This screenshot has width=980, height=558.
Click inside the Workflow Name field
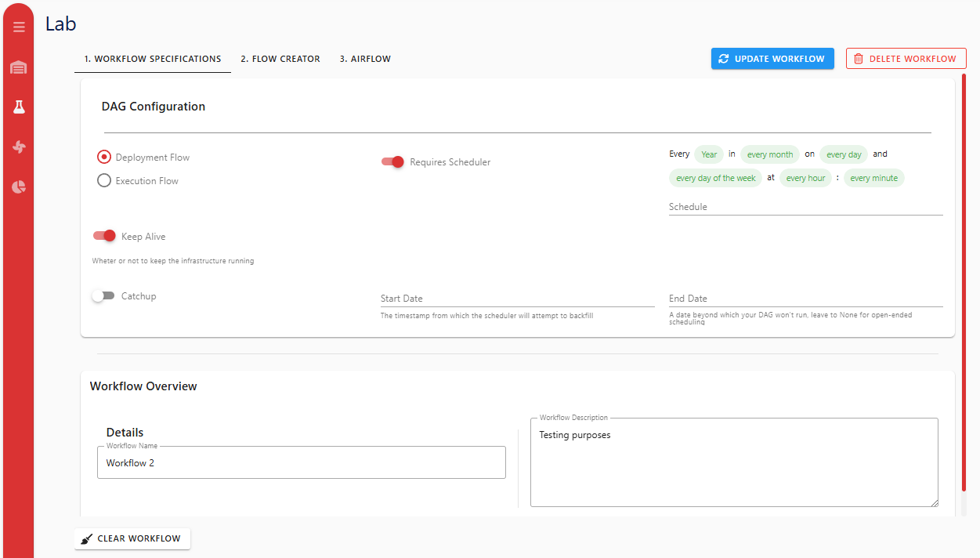(x=302, y=462)
